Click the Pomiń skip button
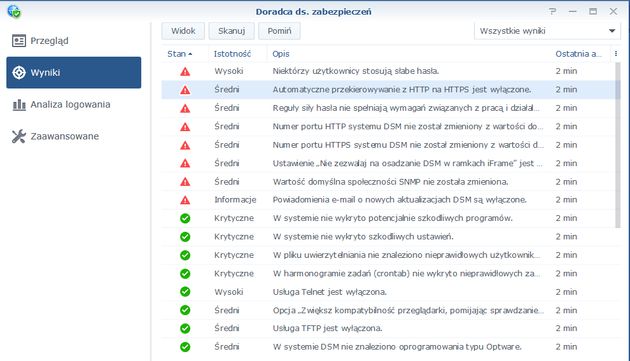This screenshot has width=630, height=361. point(279,31)
